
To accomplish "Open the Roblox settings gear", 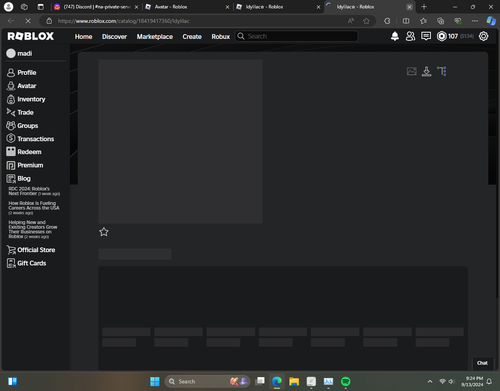I will pyautogui.click(x=483, y=36).
